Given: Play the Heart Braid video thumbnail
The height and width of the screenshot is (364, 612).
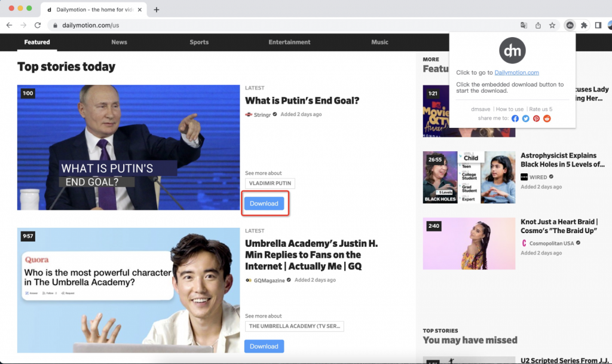Looking at the screenshot, I should point(469,243).
